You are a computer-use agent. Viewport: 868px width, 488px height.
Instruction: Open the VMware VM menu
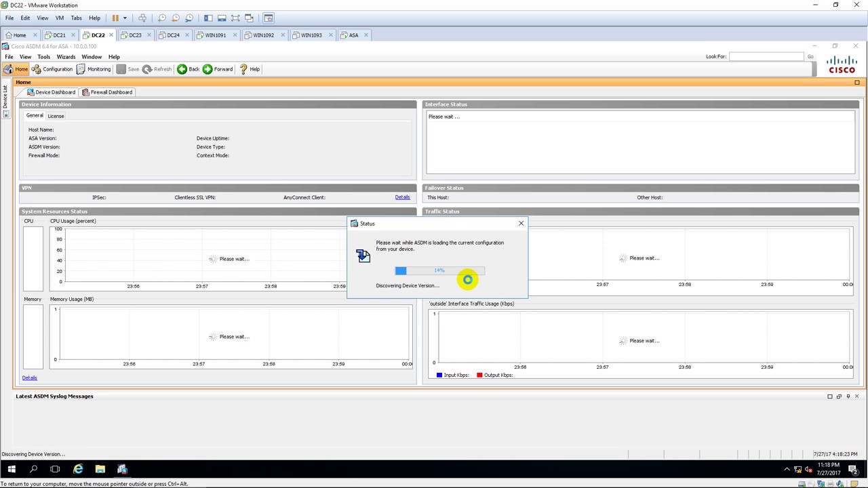60,18
